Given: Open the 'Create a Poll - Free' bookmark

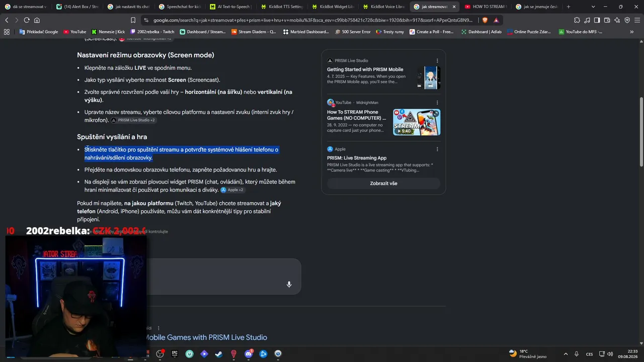Looking at the screenshot, I should tap(431, 32).
